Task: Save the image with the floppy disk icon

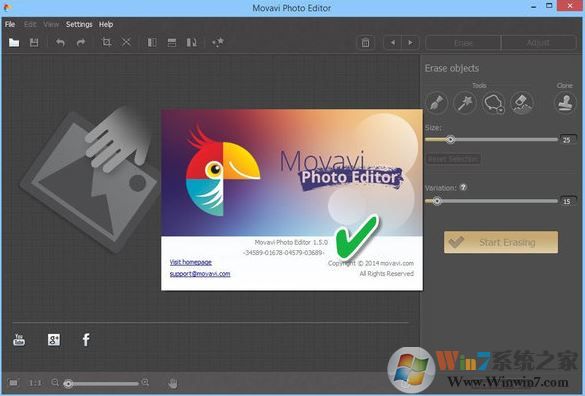Action: (x=34, y=43)
